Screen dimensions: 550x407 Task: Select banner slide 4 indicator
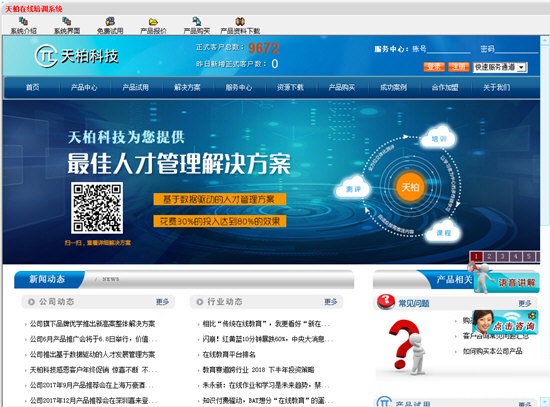(516, 256)
